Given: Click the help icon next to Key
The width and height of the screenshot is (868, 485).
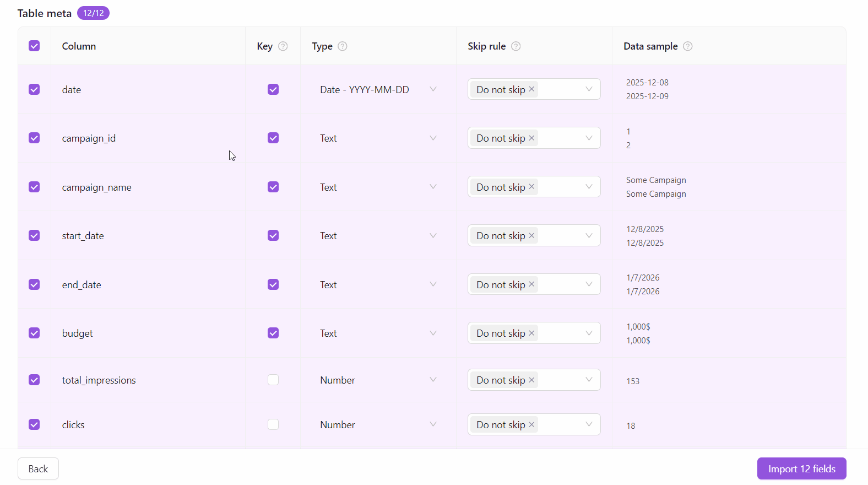Looking at the screenshot, I should pyautogui.click(x=283, y=46).
